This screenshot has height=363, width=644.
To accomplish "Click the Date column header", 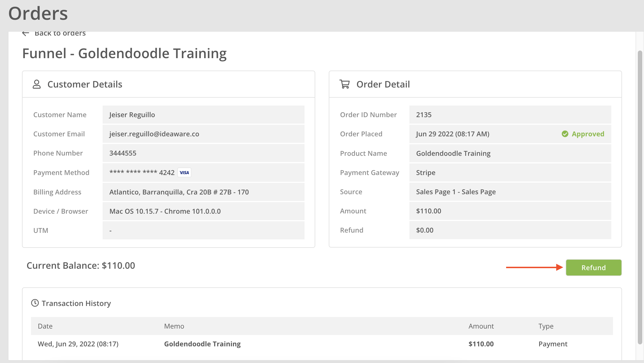I will click(x=45, y=326).
